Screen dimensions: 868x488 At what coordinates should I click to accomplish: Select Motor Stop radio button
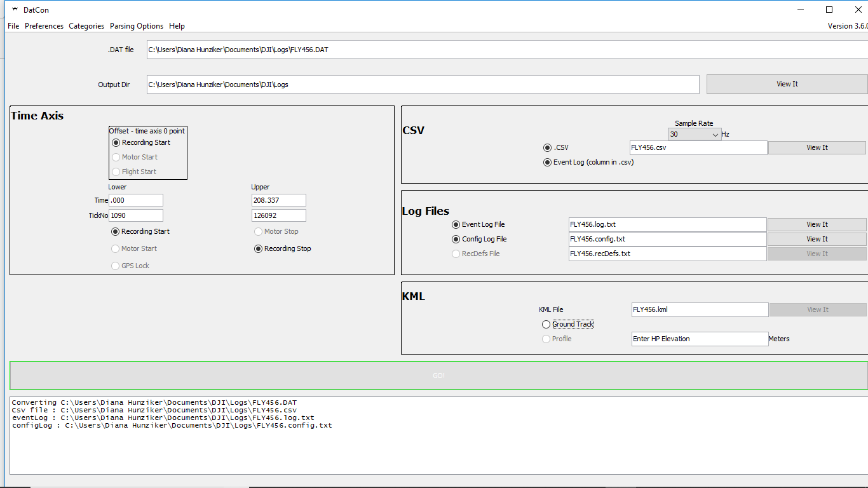pos(259,231)
